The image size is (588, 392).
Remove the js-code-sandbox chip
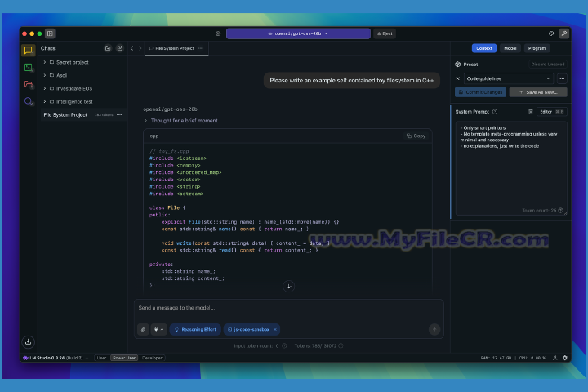[275, 329]
